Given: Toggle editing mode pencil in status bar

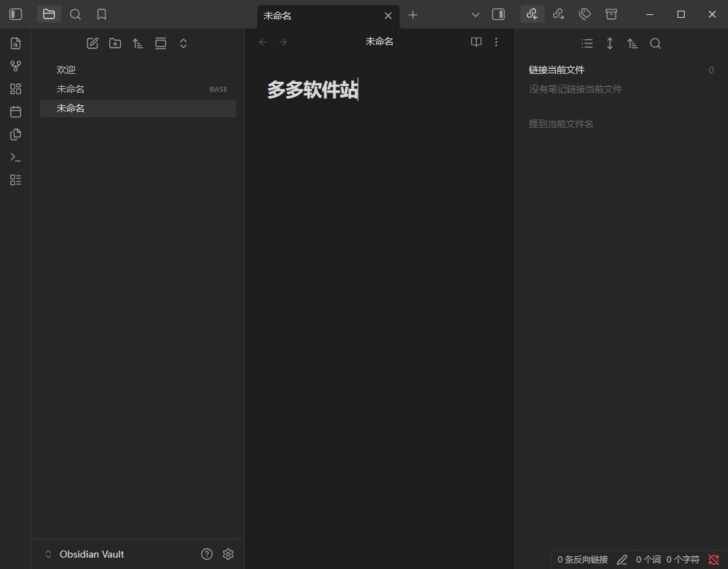Looking at the screenshot, I should (622, 560).
